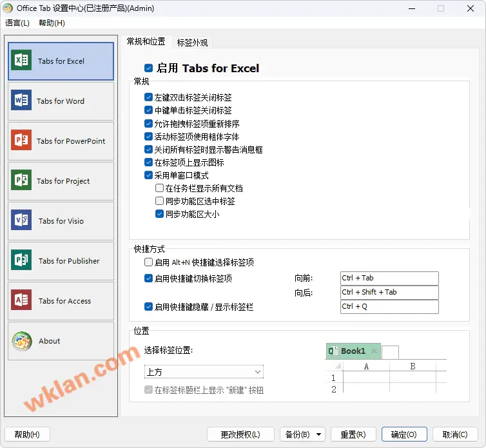Click the 快捷方式 group label
The image size is (486, 448).
pos(149,249)
